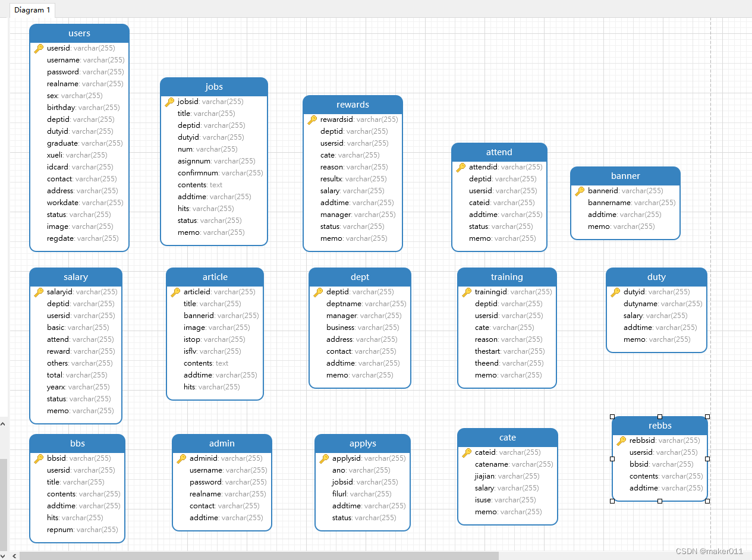Select the dept table header

click(360, 277)
